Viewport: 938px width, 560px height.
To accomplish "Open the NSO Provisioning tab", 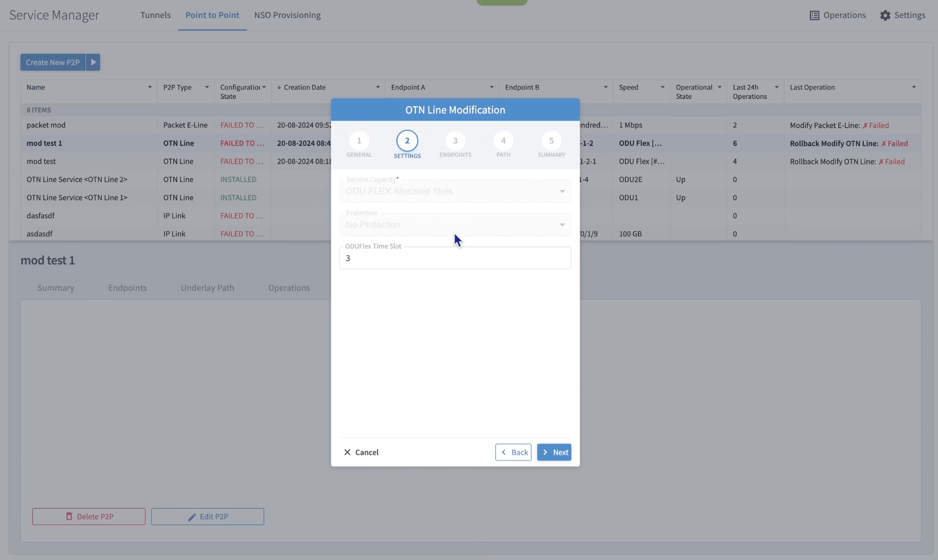I will [287, 15].
